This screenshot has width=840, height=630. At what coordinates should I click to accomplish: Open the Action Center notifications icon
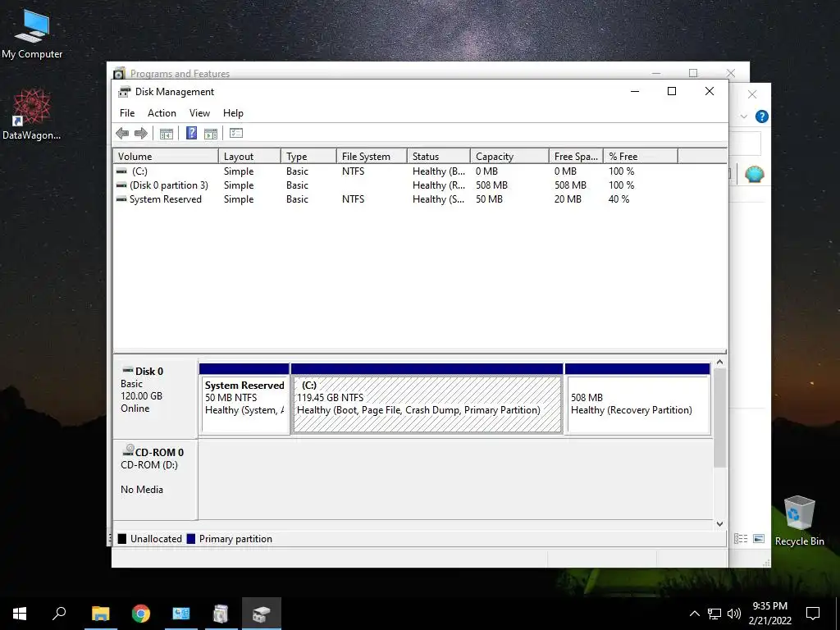point(813,614)
